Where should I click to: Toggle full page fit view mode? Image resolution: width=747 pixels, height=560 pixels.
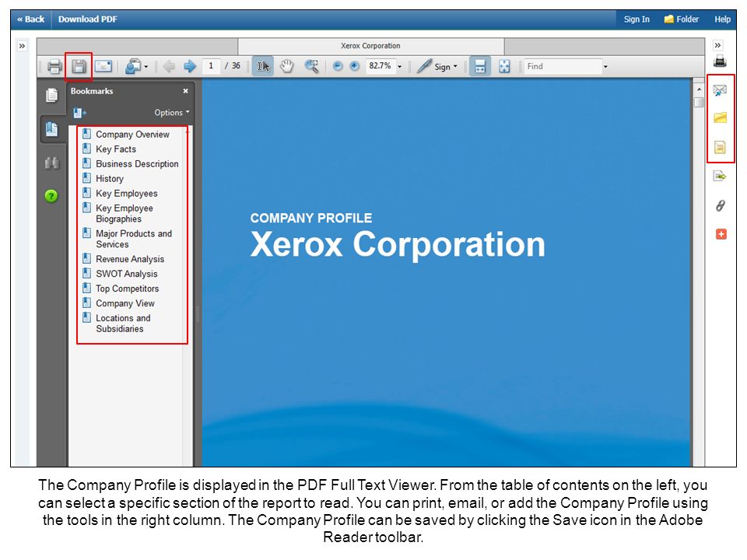(x=504, y=66)
